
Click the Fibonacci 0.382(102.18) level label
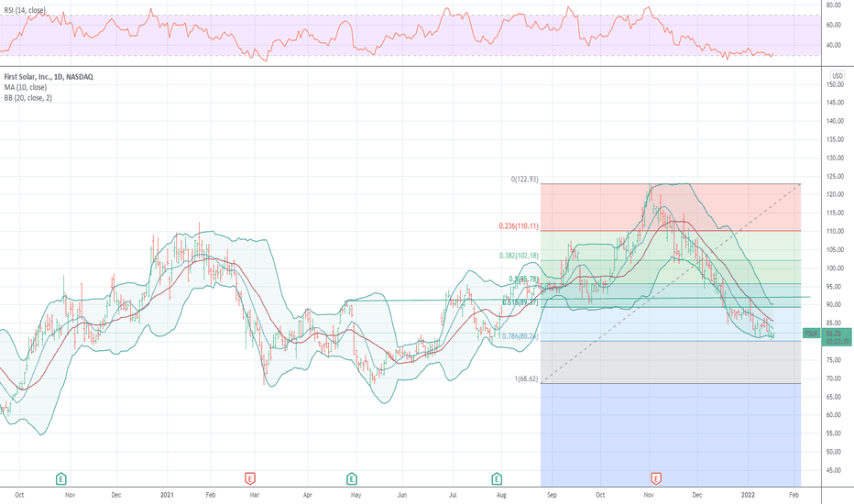pos(519,256)
